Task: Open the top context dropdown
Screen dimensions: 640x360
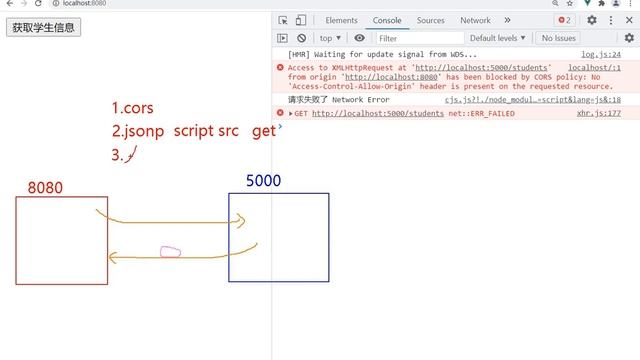Action: [x=330, y=38]
